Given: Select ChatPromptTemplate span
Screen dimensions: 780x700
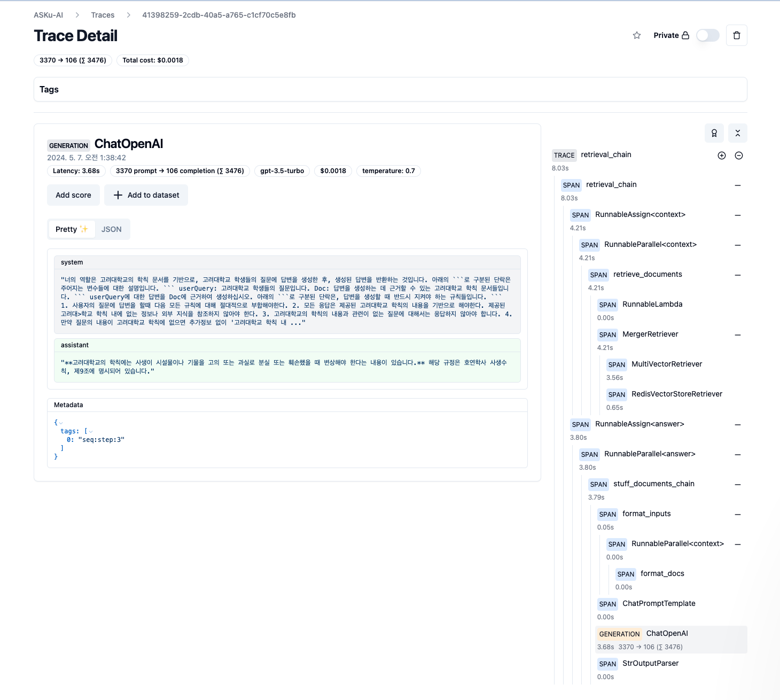Looking at the screenshot, I should pos(671,610).
